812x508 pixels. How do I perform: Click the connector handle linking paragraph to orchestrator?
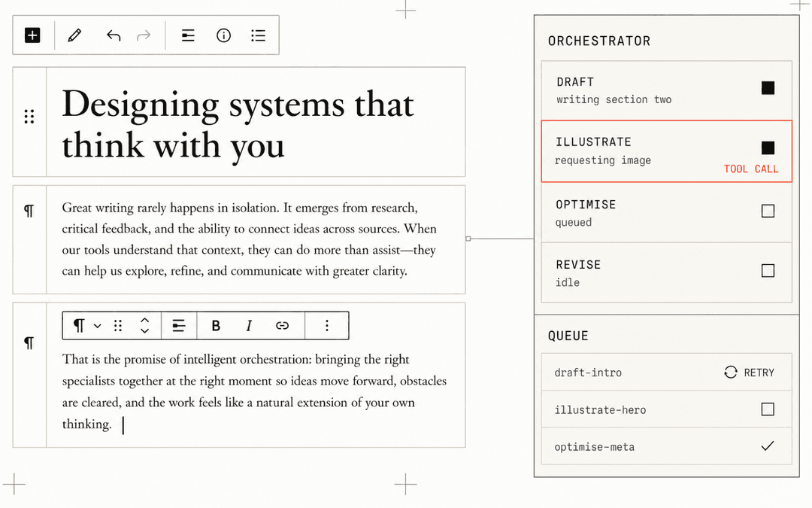(468, 239)
